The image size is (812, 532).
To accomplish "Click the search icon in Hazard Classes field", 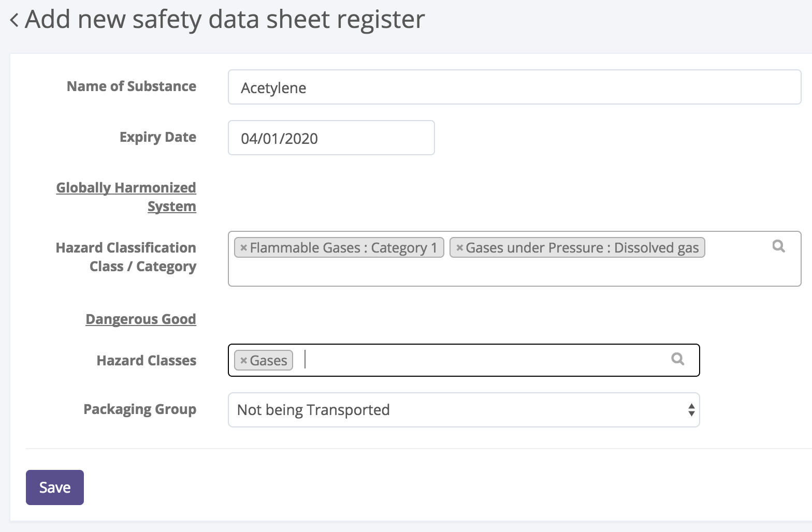I will (x=677, y=359).
